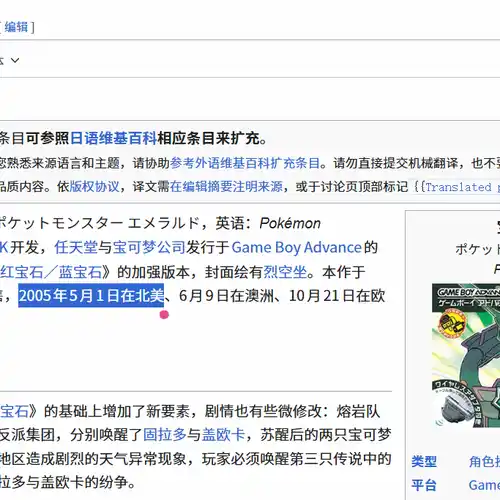The width and height of the screenshot is (500, 500).
Task: Click the game box cover thumbnail
Action: tap(466, 355)
